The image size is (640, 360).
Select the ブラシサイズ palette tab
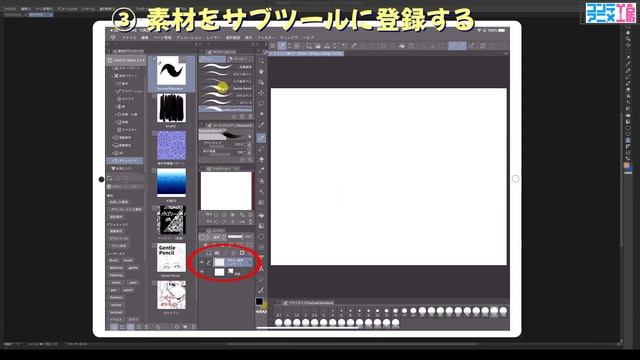(x=308, y=303)
